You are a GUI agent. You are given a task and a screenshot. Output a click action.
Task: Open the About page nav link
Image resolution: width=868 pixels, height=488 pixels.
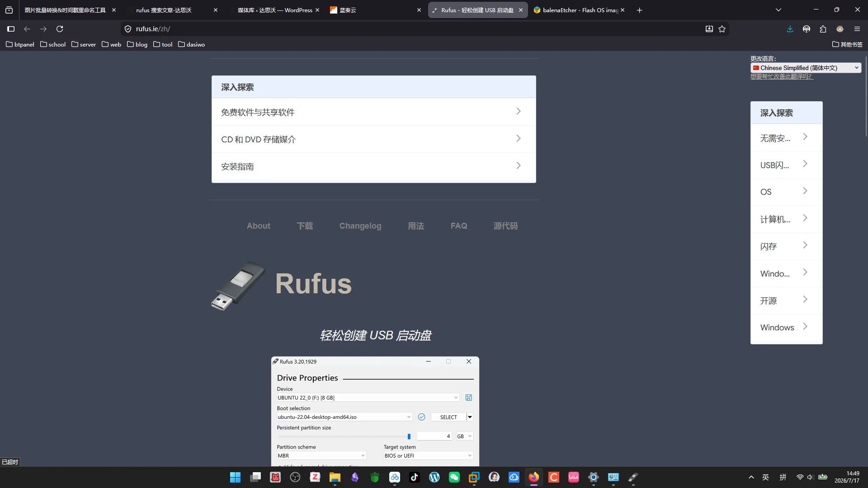pyautogui.click(x=259, y=226)
